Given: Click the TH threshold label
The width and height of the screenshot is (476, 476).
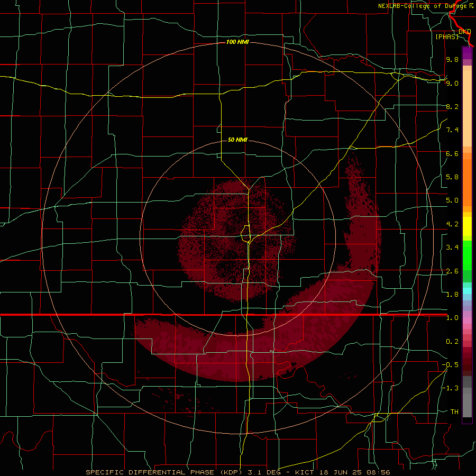Looking at the screenshot, I should 454,411.
